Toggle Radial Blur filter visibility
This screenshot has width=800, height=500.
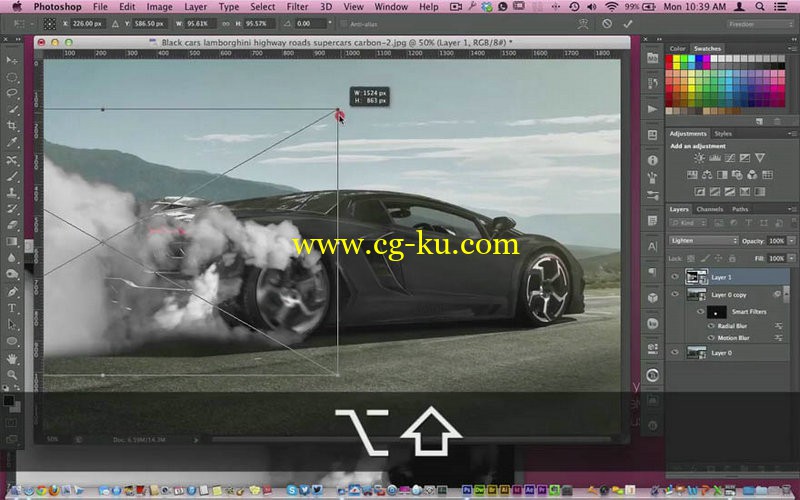[711, 326]
